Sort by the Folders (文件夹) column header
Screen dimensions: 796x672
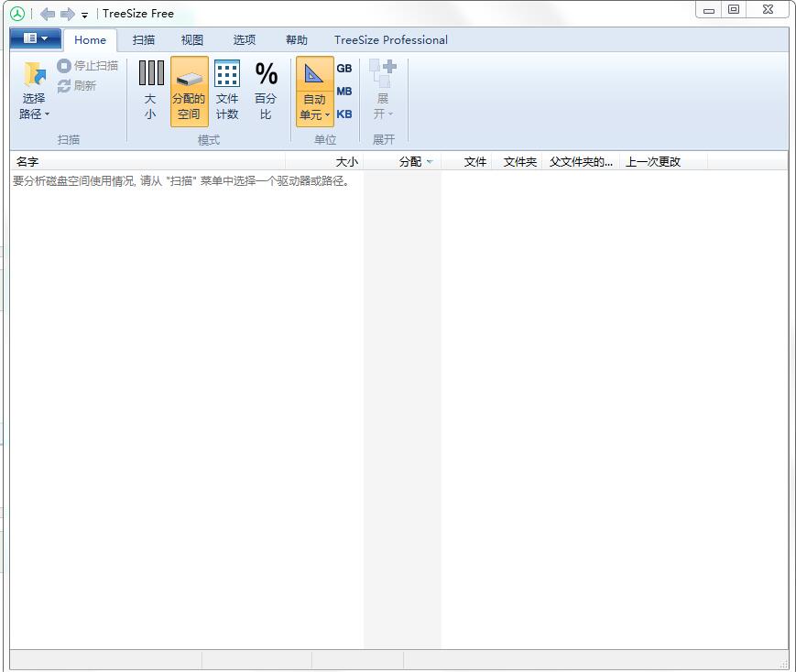517,161
